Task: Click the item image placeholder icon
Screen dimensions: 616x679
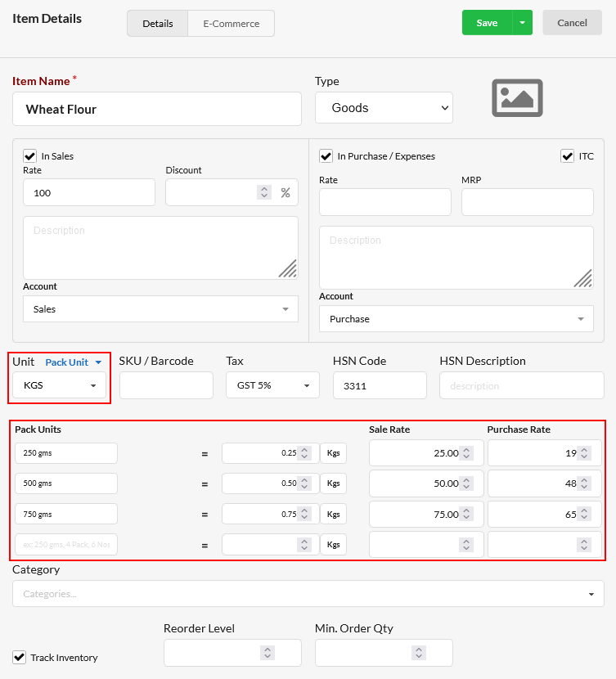Action: tap(517, 98)
